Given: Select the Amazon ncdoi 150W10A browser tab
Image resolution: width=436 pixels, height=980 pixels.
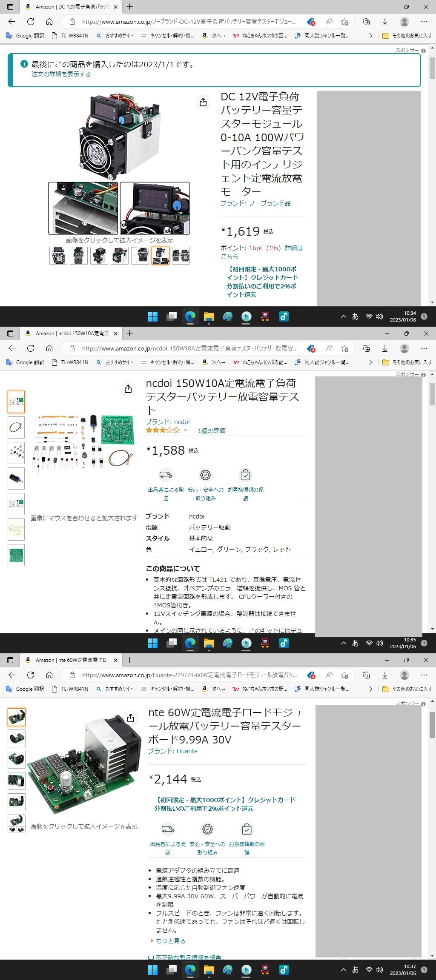Looking at the screenshot, I should pos(72,333).
